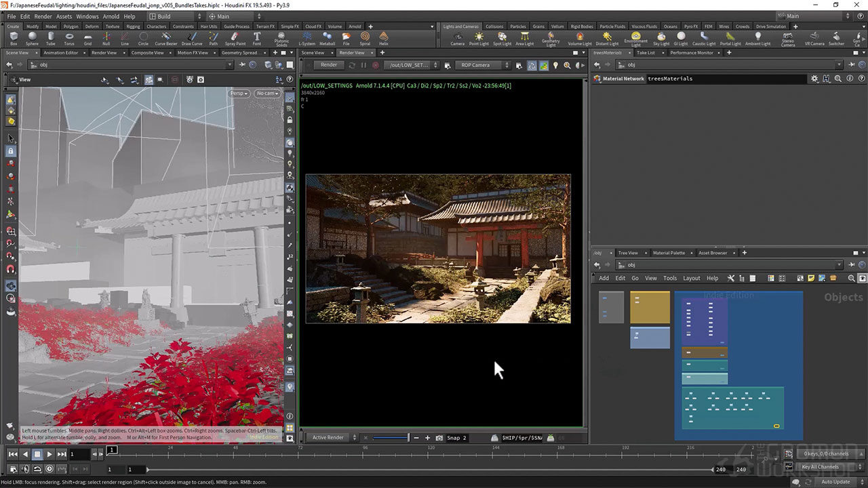Switch to the Take List tab
The image size is (868, 488).
point(646,52)
